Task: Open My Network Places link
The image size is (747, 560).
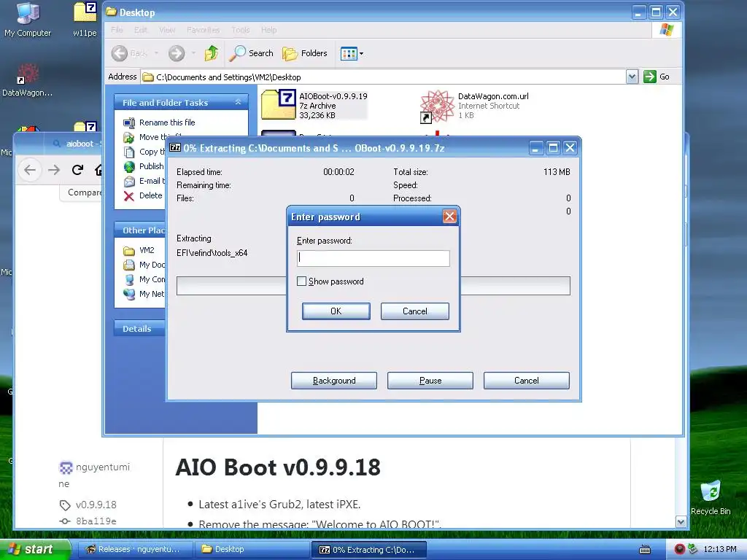Action: [x=152, y=295]
